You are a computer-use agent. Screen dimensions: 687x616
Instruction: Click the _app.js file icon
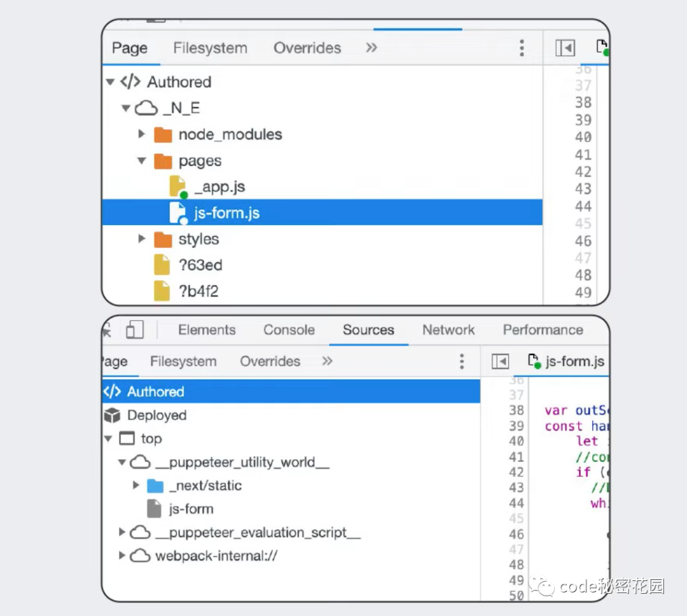tap(178, 187)
